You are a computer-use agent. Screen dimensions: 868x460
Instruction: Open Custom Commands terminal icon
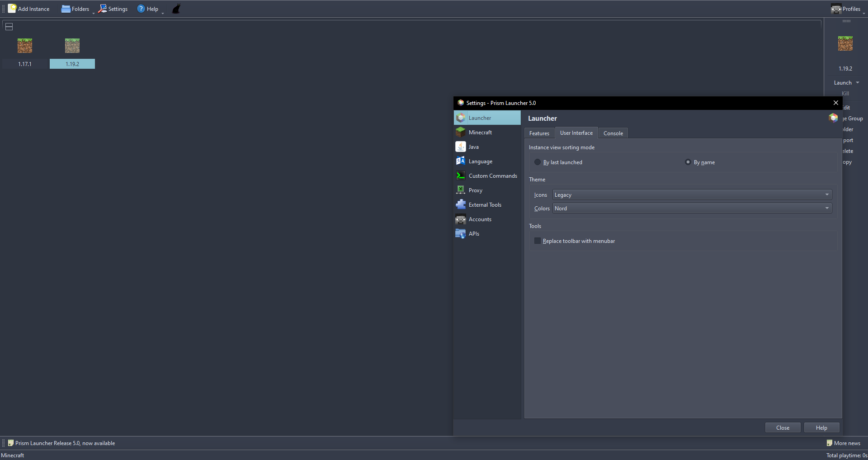point(461,175)
